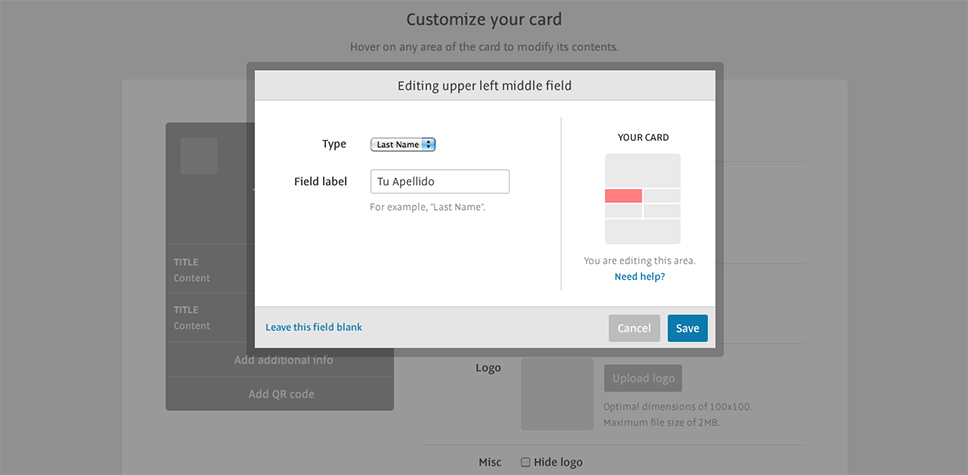Select the second TITLE Content row on card

pos(211,317)
